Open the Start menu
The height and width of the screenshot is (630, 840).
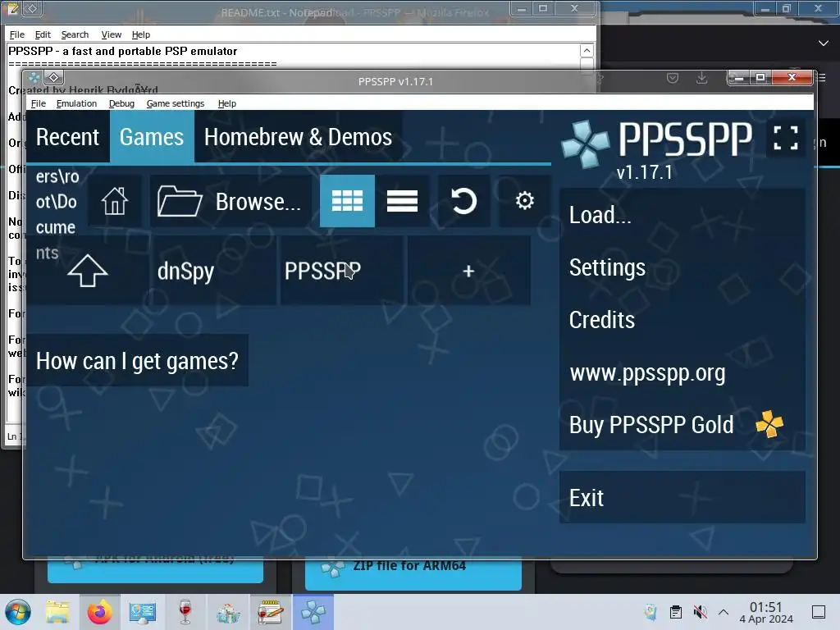(x=18, y=612)
